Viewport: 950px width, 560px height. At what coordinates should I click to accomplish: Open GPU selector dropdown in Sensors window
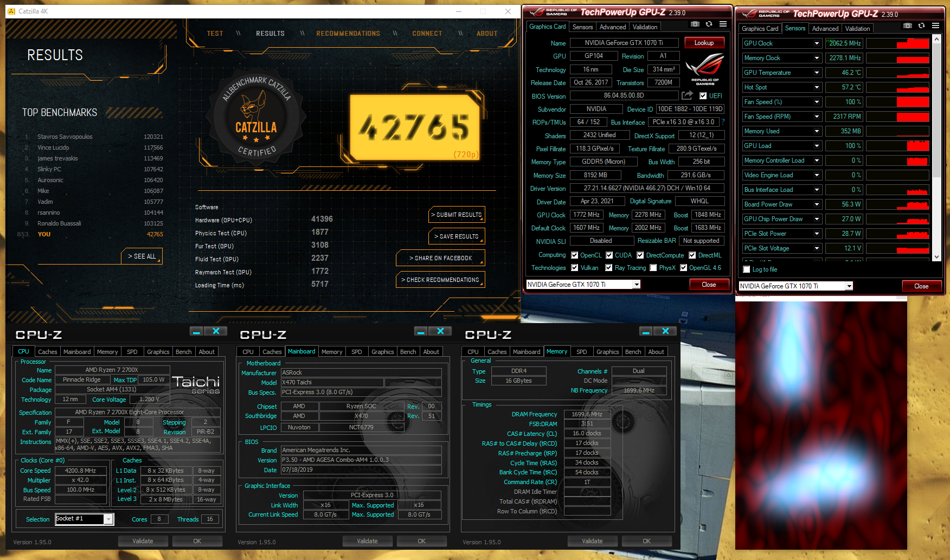coord(849,286)
